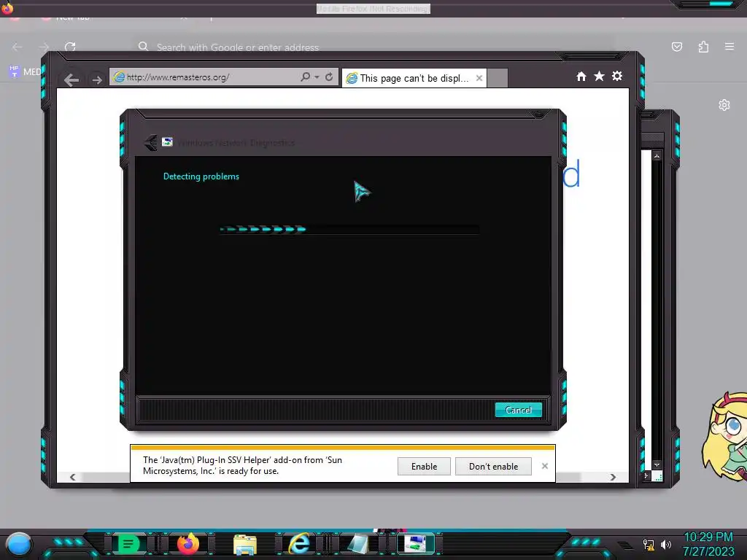Open the green notes app in taskbar
This screenshot has width=747, height=560.
[128, 544]
